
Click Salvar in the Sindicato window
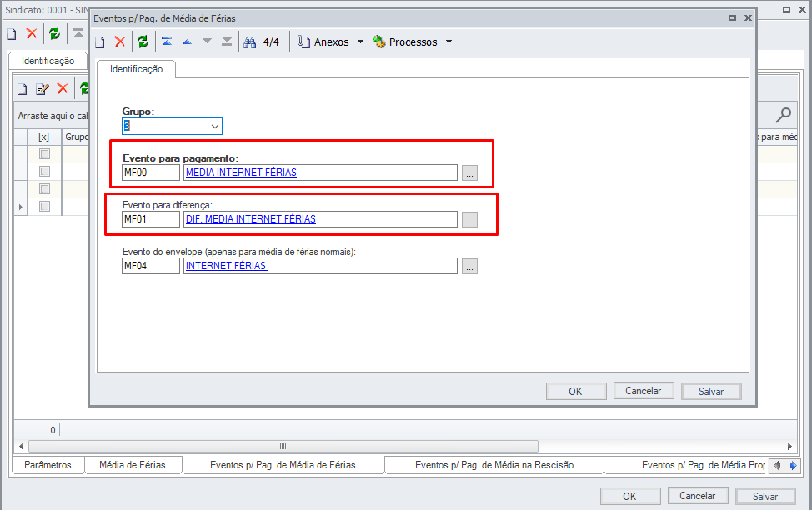click(765, 496)
